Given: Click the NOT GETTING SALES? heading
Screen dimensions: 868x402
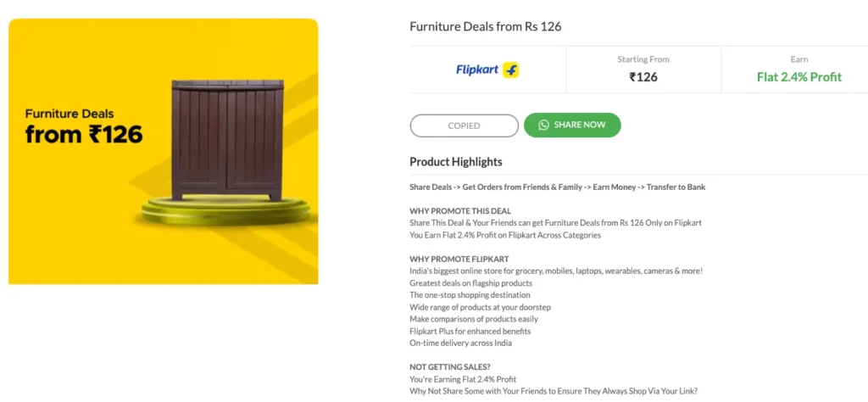Looking at the screenshot, I should pos(450,367).
